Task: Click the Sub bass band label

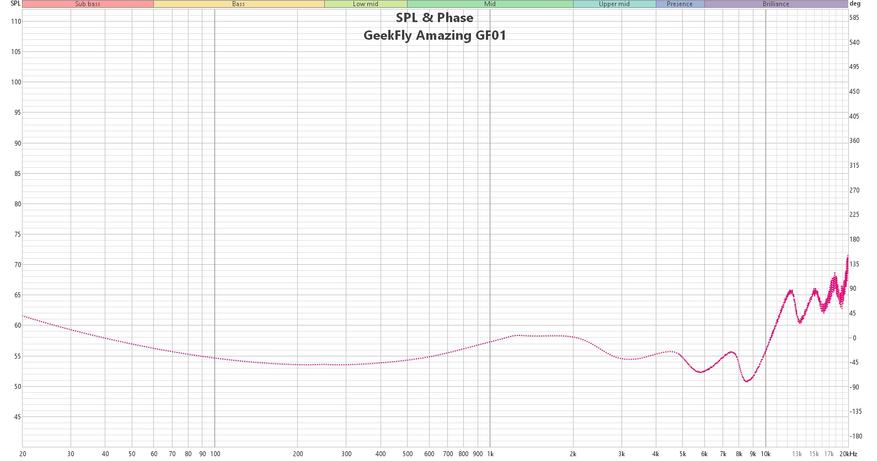Action: [x=88, y=4]
